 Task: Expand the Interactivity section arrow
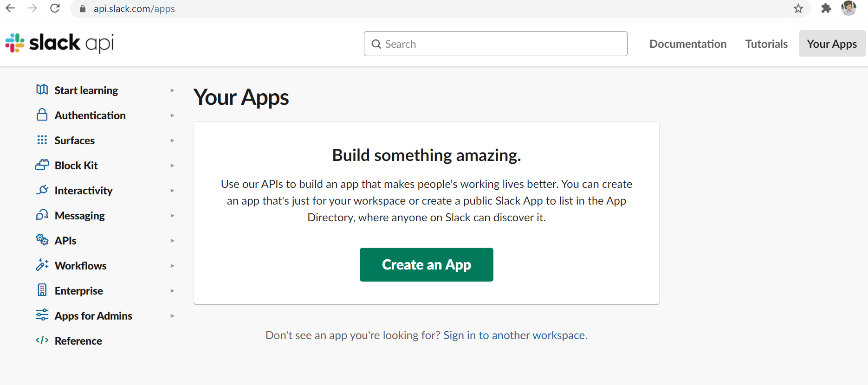pos(172,191)
